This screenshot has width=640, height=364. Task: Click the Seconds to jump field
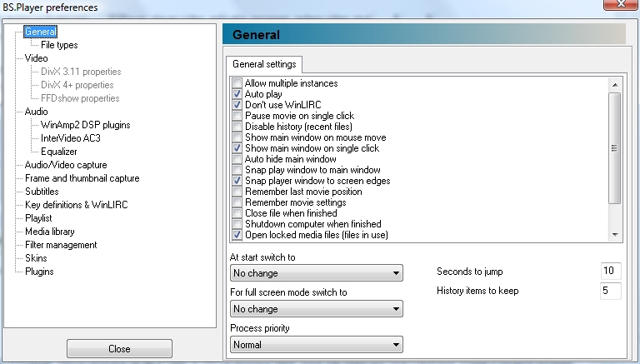pyautogui.click(x=611, y=271)
